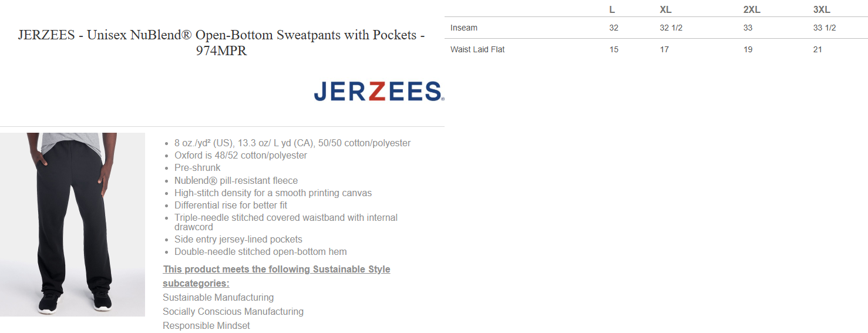Click Socially Conscious Manufacturing text

click(233, 312)
